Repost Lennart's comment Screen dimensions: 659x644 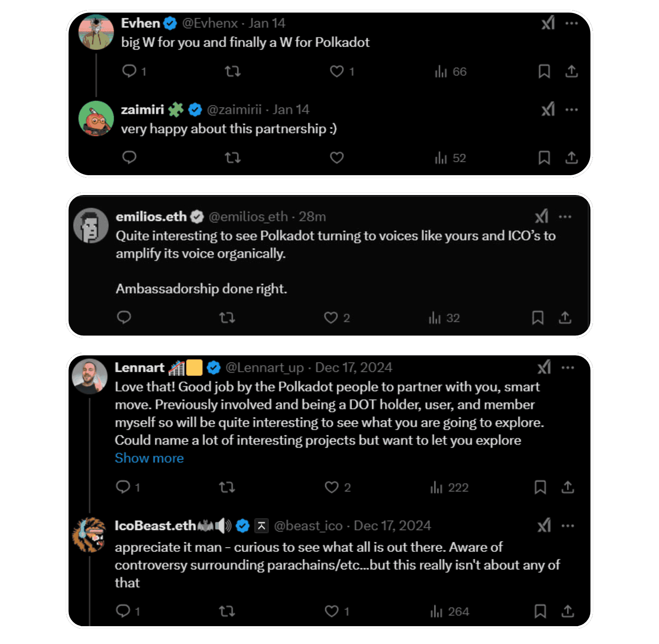(227, 487)
